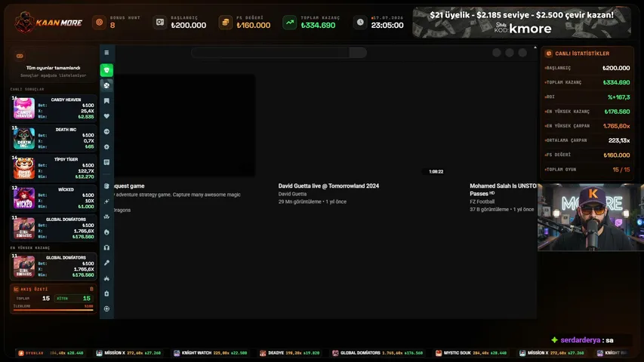Click the clock icon in header
Image resolution: width=644 pixels, height=362 pixels.
[x=360, y=22]
